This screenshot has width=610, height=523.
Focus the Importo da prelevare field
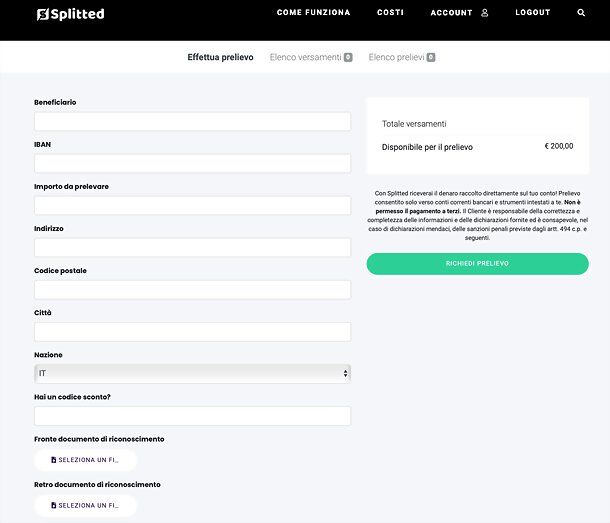(x=192, y=205)
